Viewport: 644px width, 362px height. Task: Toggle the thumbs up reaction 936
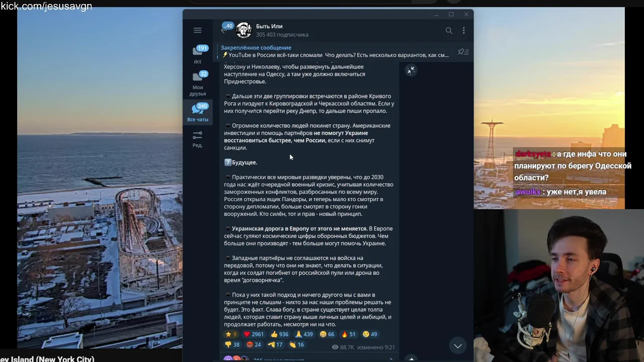point(279,334)
